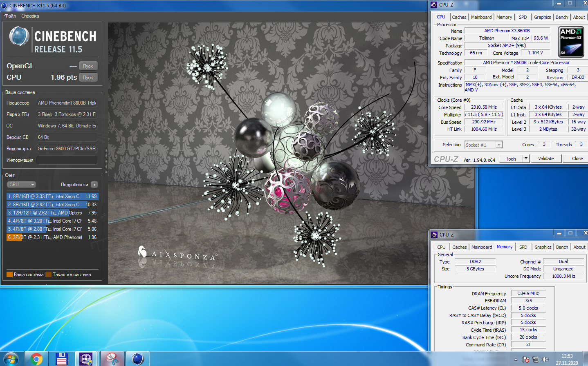Activate the Cinebench taskbar icon

coord(138,359)
